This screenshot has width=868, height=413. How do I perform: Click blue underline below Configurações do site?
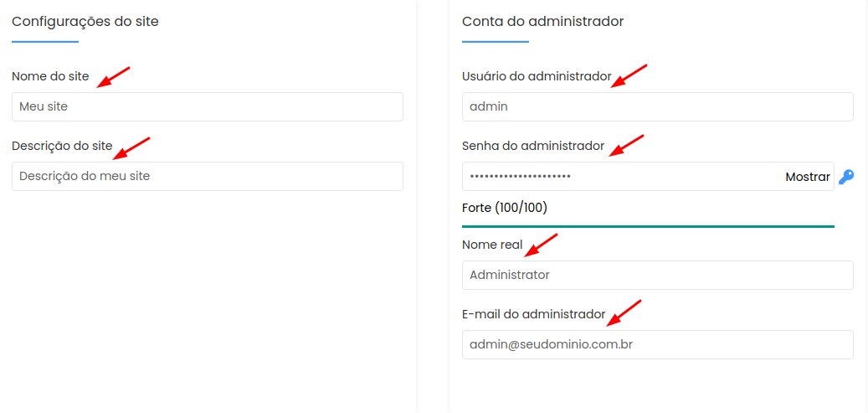click(x=45, y=42)
